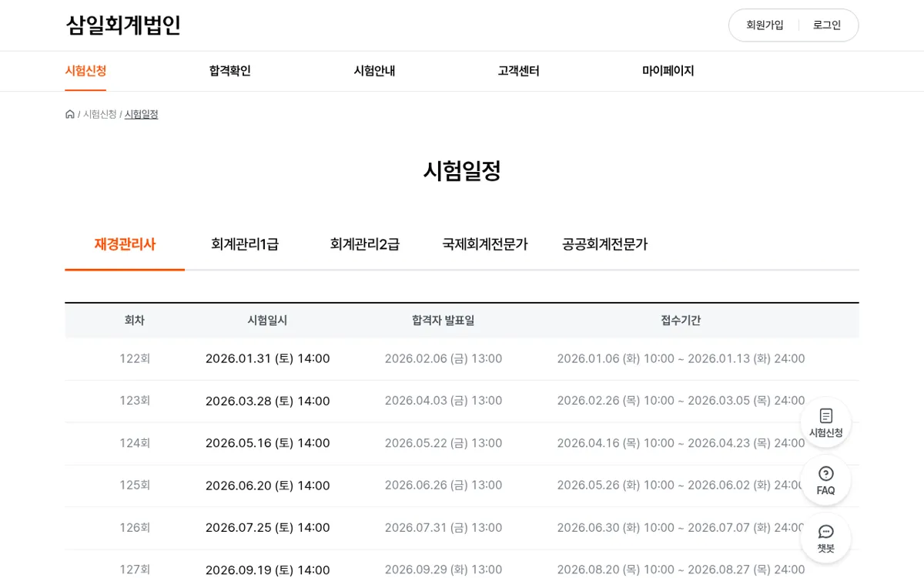Viewport: 924px width, 578px height.
Task: Click registration period starting 2026.01.06 (화)
Action: tap(681, 358)
